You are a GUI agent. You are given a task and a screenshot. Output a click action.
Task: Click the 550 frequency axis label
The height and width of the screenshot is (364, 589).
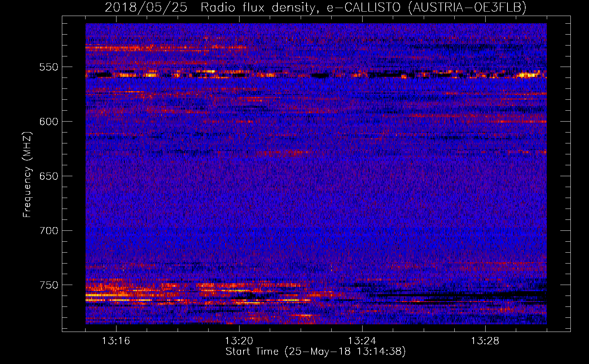(48, 67)
